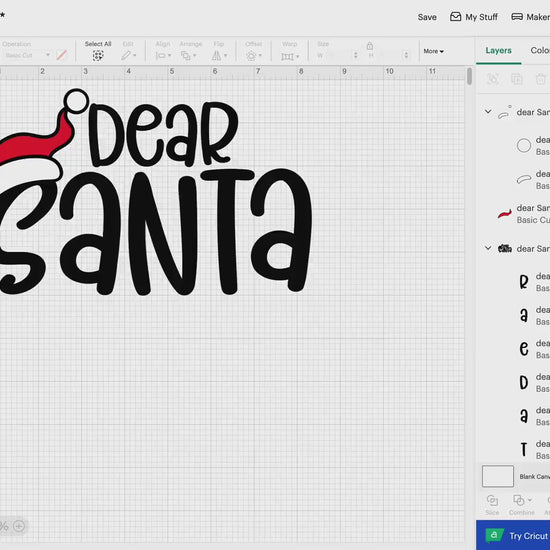Viewport: 550px width, 550px height.
Task: Click the Slice tool icon
Action: [x=492, y=500]
